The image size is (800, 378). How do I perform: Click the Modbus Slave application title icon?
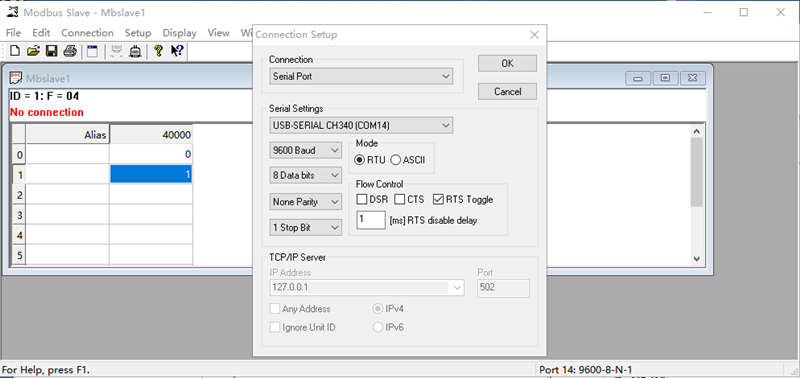coord(12,12)
